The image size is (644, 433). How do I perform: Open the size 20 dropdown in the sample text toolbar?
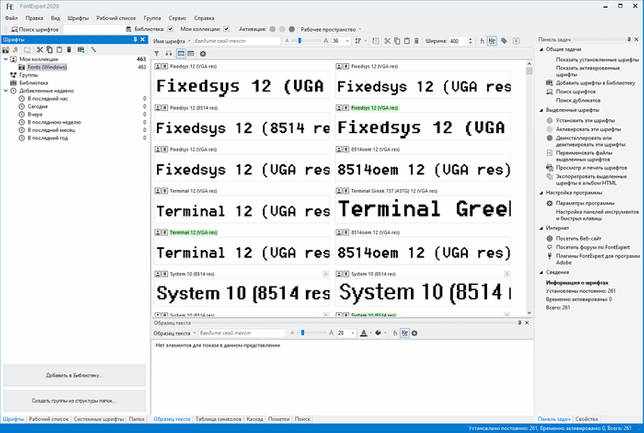pos(353,333)
